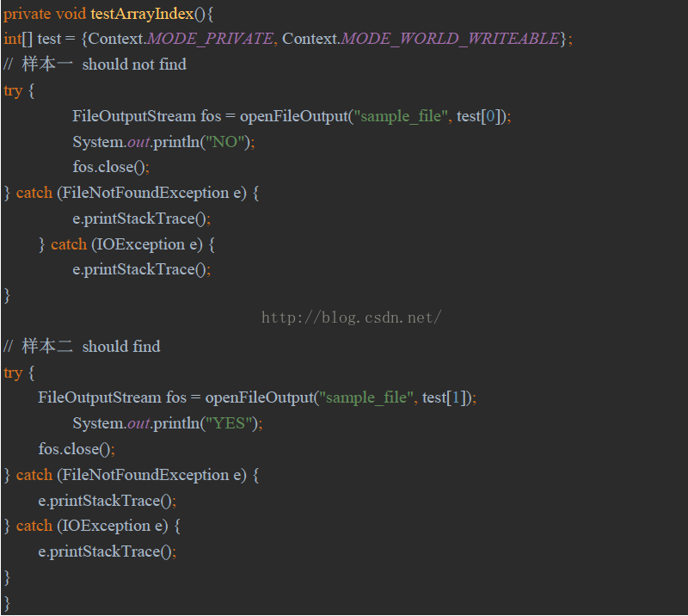Click the string "NO" in println
Viewport: 688px width, 616px height.
(x=225, y=142)
